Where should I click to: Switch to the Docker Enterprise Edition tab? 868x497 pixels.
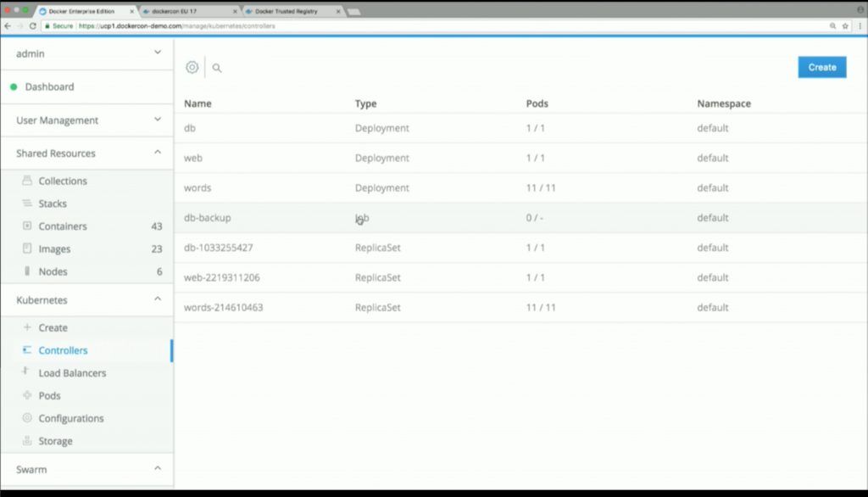[86, 11]
